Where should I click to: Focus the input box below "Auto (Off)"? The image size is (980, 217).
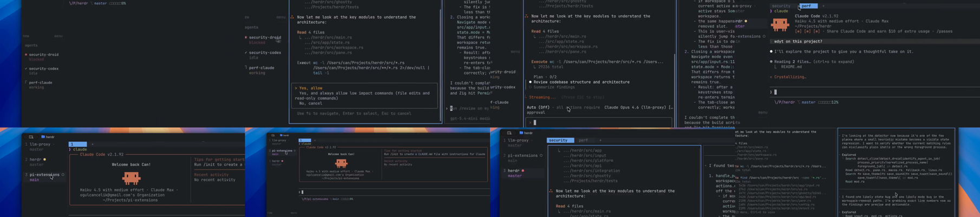point(598,123)
